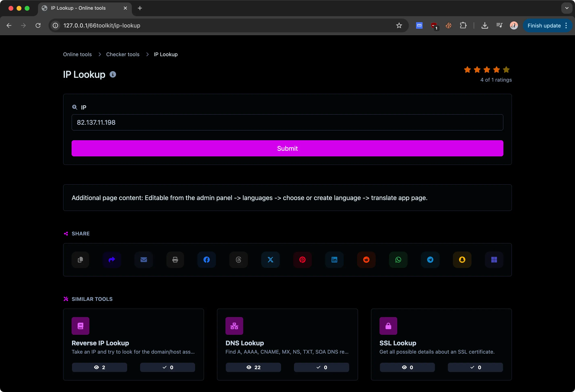This screenshot has height=392, width=575.
Task: Open the browser downloads panel
Action: coord(485,25)
